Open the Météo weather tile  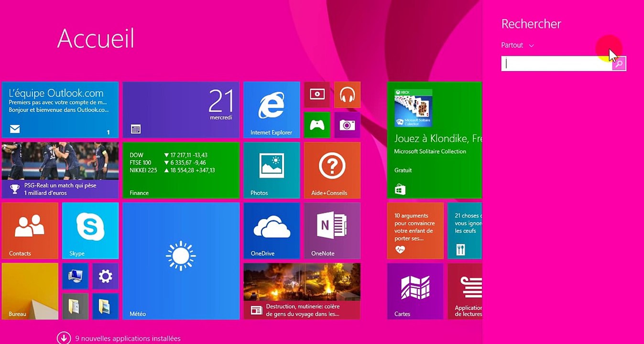click(x=181, y=261)
